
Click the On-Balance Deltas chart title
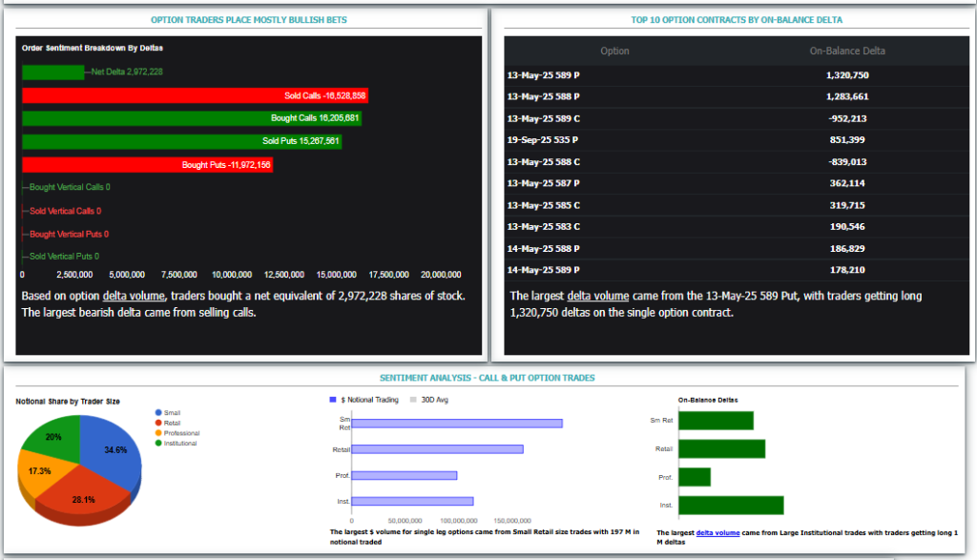pyautogui.click(x=708, y=400)
